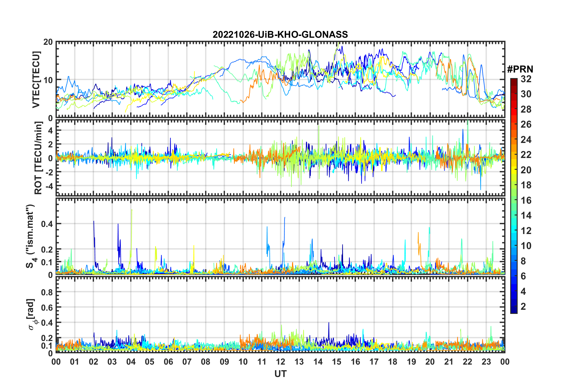
Task: Click the VTEC axis tick label 20
Action: pos(48,42)
